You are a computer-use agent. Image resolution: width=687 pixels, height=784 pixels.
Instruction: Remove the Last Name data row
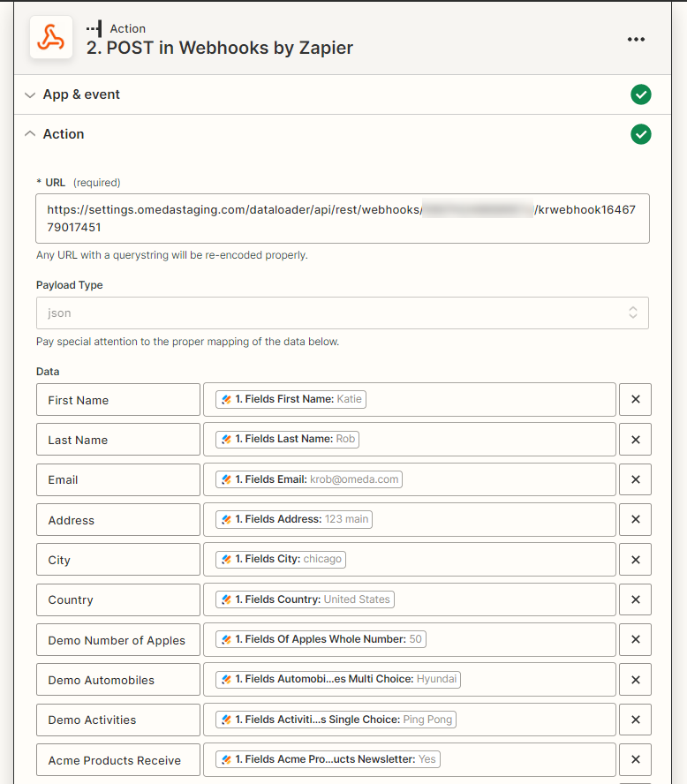click(x=635, y=440)
